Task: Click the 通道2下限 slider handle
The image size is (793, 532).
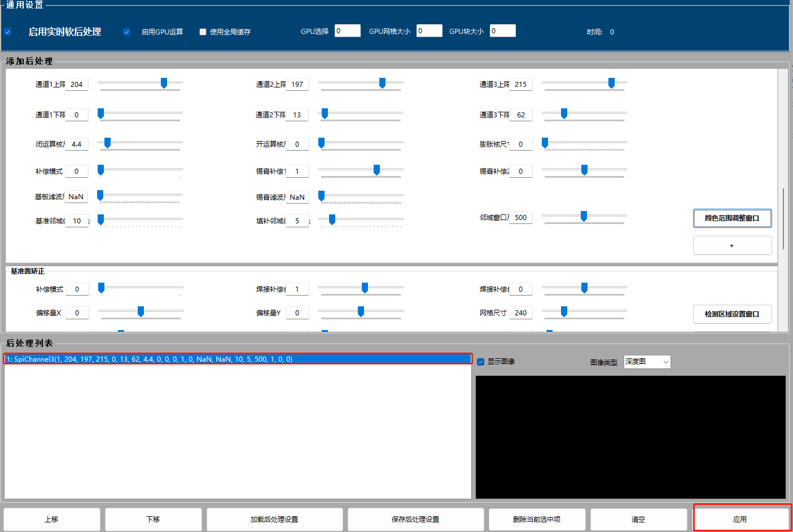Action: (325, 113)
